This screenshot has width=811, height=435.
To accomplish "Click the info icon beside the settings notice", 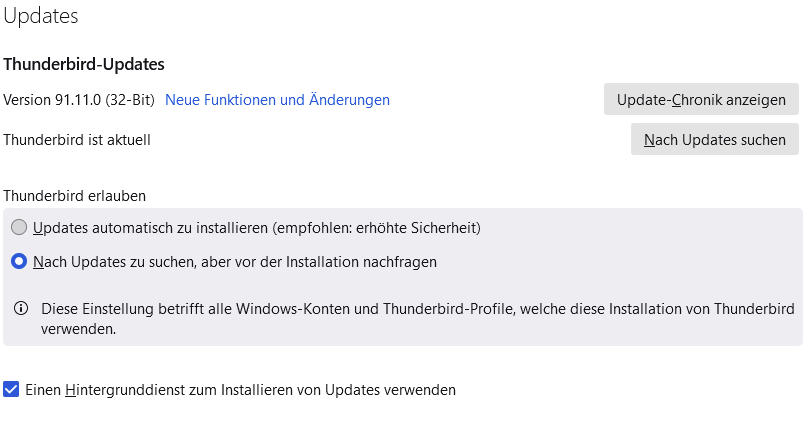I will tap(20, 309).
